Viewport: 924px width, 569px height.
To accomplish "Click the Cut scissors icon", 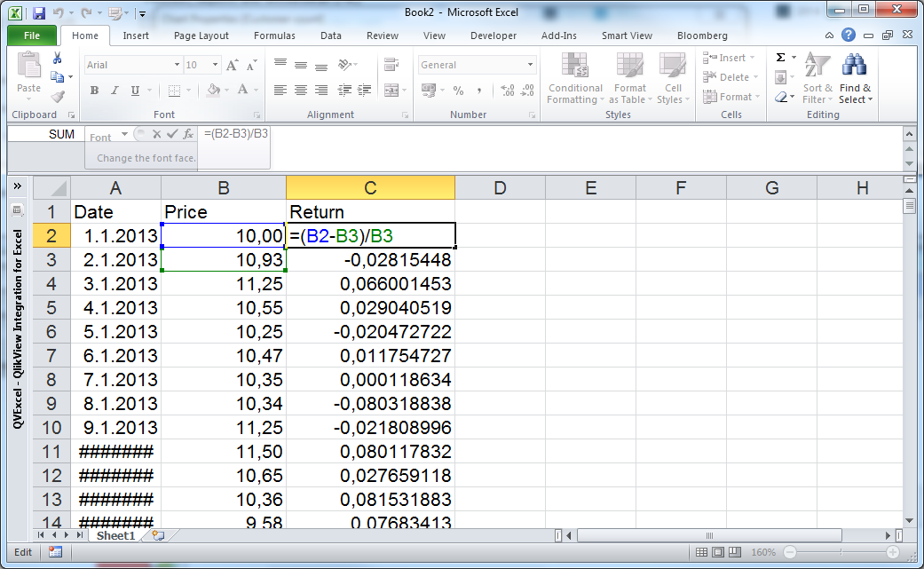I will (58, 59).
